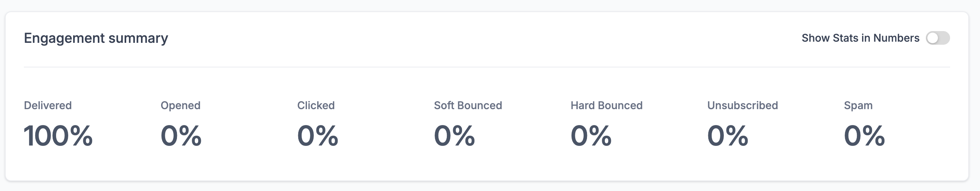Viewport: 980px width, 191px height.
Task: Click the Spam stat label
Action: click(858, 105)
